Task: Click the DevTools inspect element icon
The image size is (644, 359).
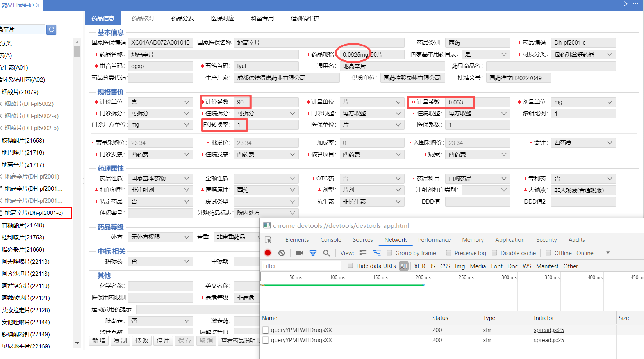Action: [x=268, y=240]
